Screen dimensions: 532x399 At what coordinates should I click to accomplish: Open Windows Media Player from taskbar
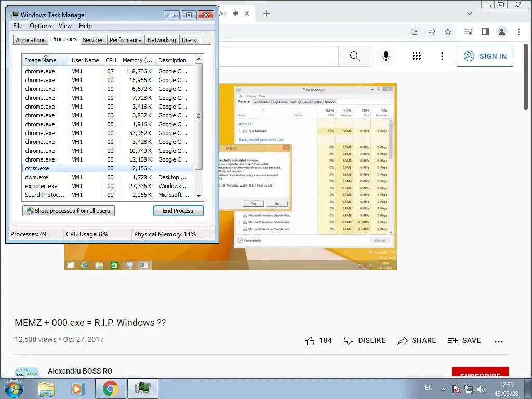77,389
